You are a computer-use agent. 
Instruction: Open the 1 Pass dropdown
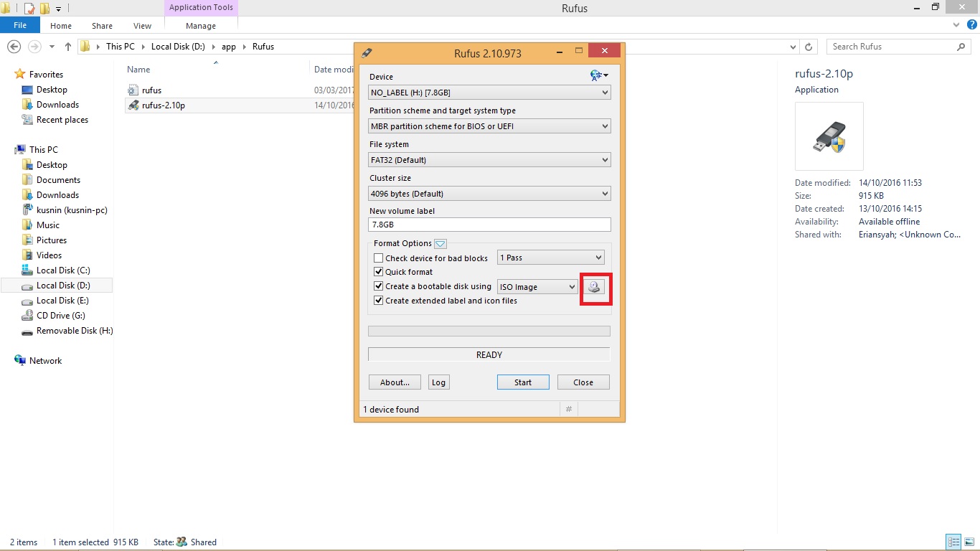pyautogui.click(x=551, y=258)
